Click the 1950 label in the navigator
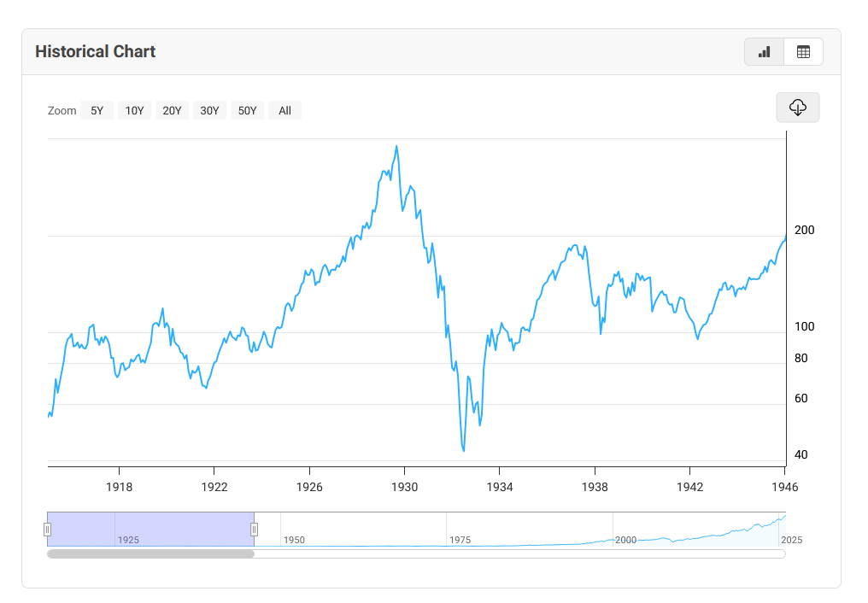 [x=294, y=541]
